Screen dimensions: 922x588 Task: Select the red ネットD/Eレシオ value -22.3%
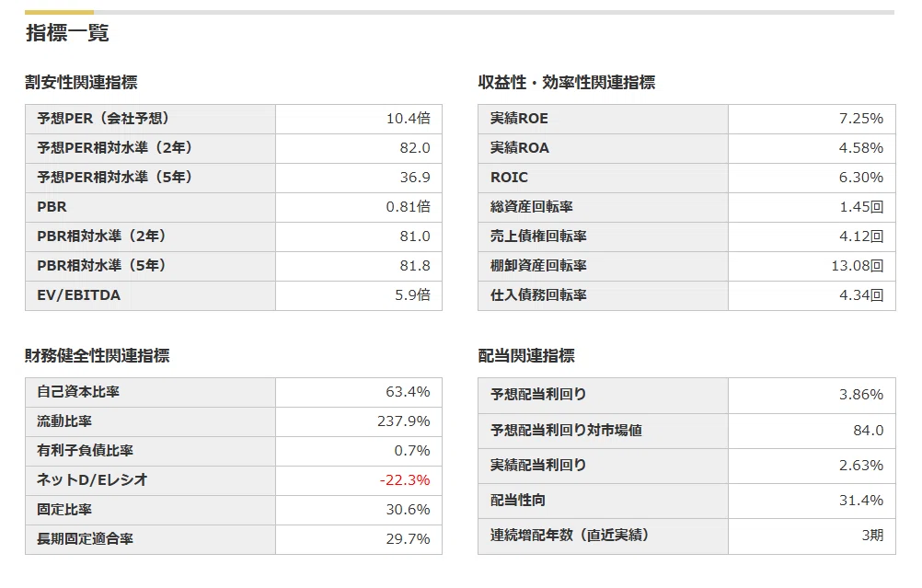pyautogui.click(x=405, y=479)
